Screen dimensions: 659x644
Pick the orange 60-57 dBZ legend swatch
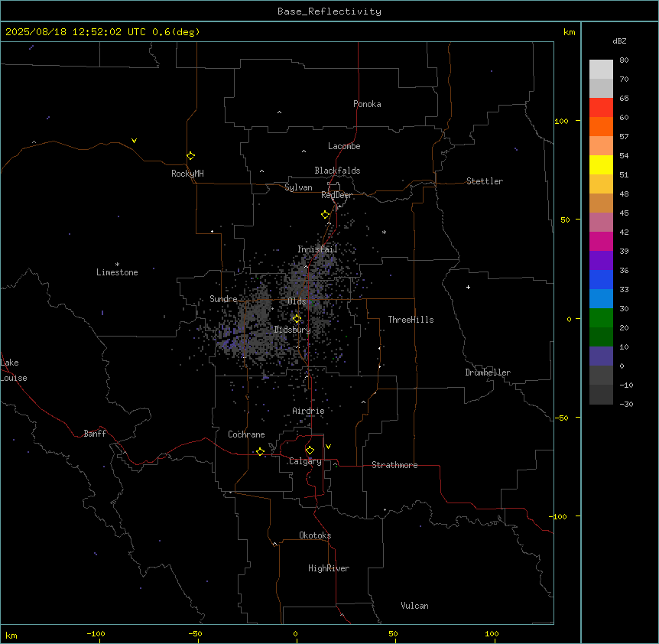pyautogui.click(x=601, y=126)
